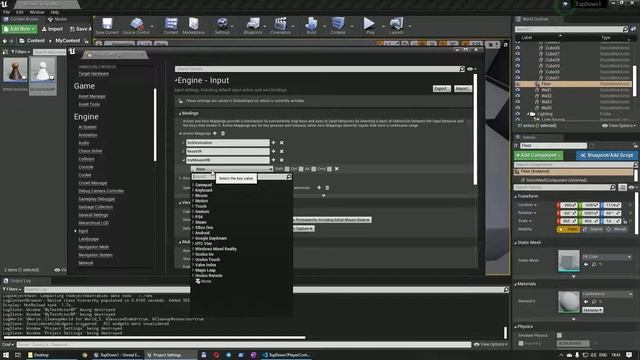The height and width of the screenshot is (360, 640).
Task: Toggle the Shift modifier checkbox
Action: coord(287,169)
